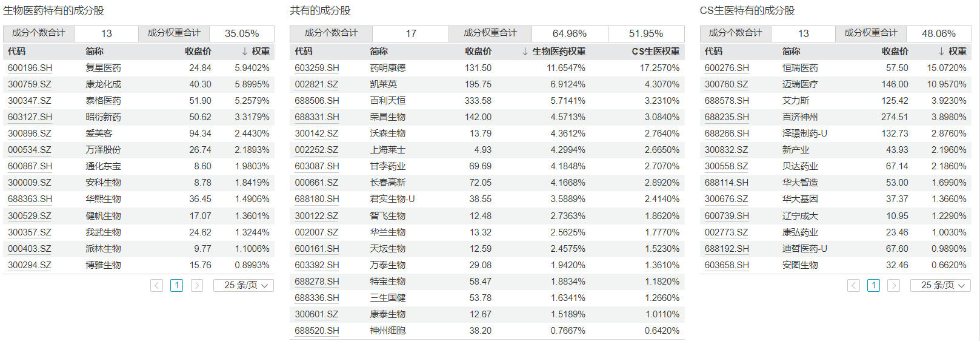Go to next page in left table

197,285
